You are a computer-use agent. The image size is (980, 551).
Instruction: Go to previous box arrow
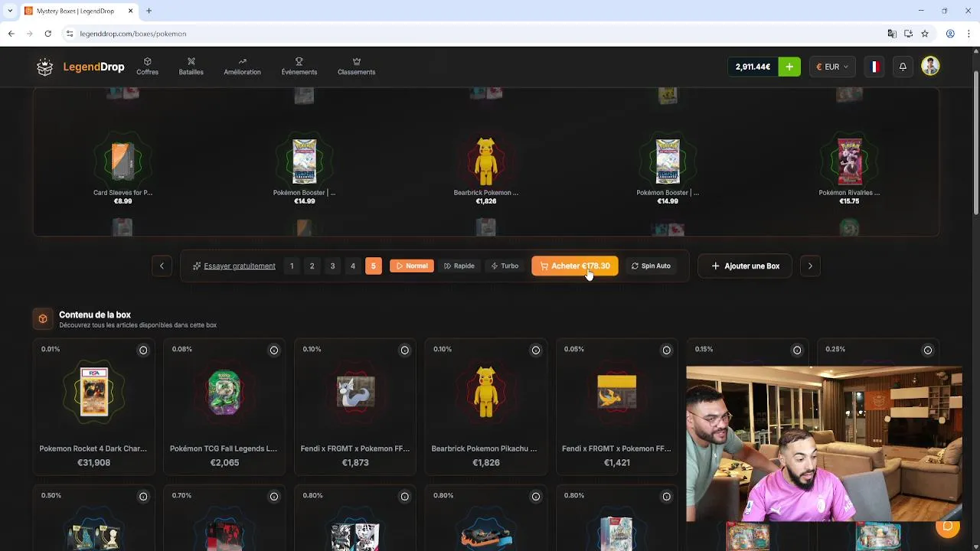coord(162,266)
